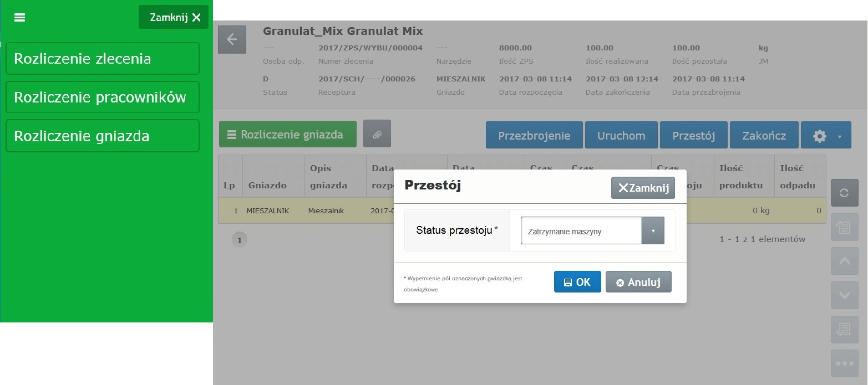Sort by the Gniazdo column header
This screenshot has width=868, height=385.
tap(273, 176)
